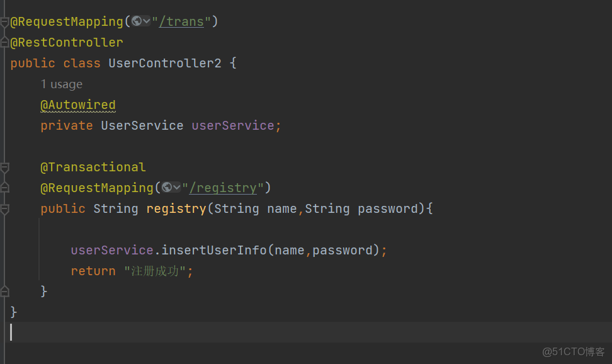Click the registry method name
The height and width of the screenshot is (364, 612).
[x=176, y=209]
